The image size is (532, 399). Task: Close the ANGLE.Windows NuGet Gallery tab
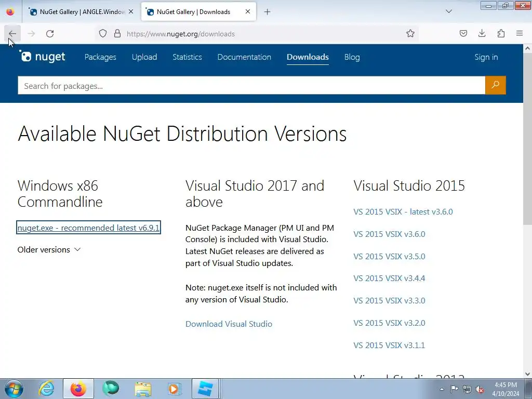(x=131, y=11)
